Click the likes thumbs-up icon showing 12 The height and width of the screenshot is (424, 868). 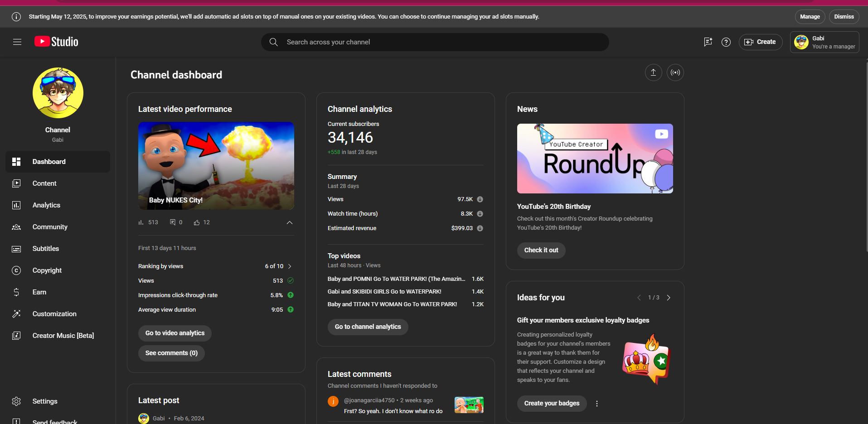pyautogui.click(x=197, y=222)
